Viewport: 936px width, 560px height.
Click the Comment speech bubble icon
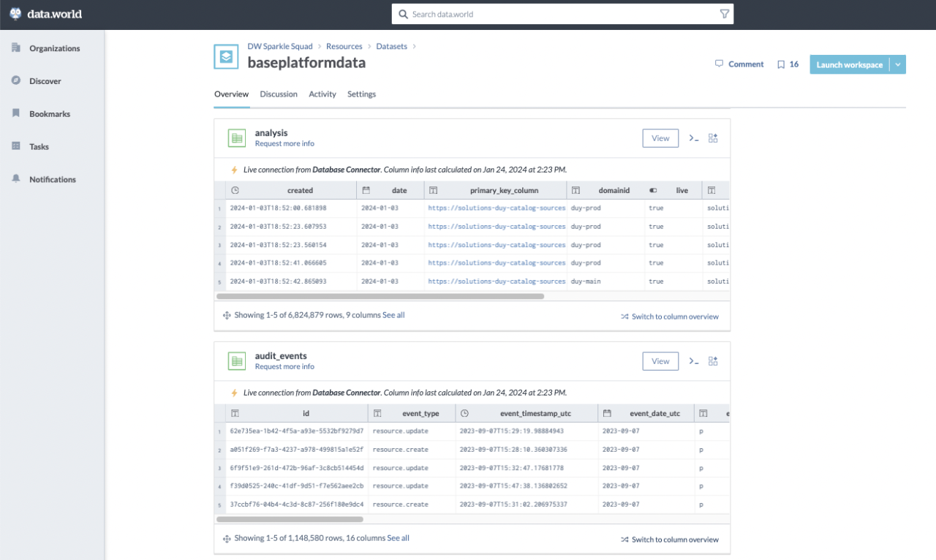[719, 64]
